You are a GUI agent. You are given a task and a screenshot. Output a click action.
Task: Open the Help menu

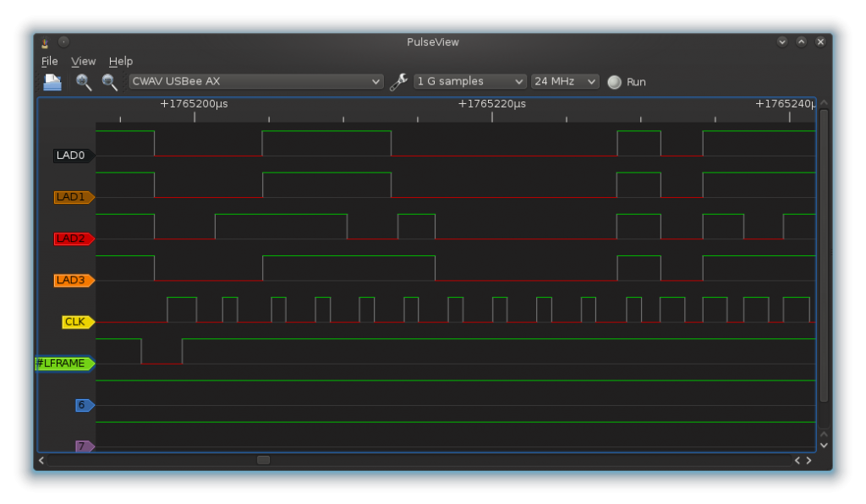120,60
